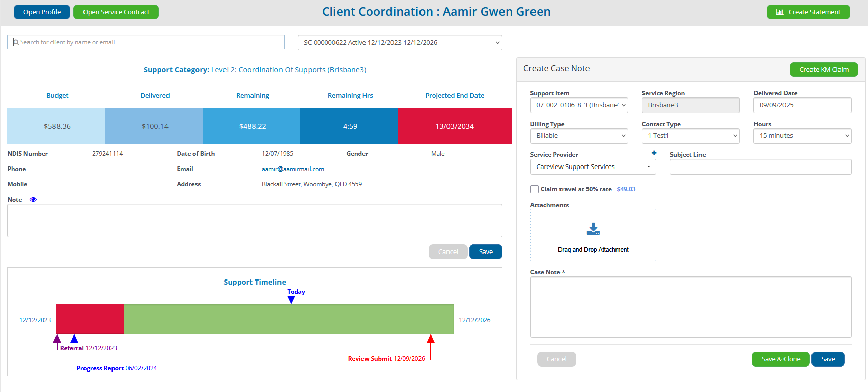
Task: Click the blue Today marker triangle
Action: coord(291,300)
